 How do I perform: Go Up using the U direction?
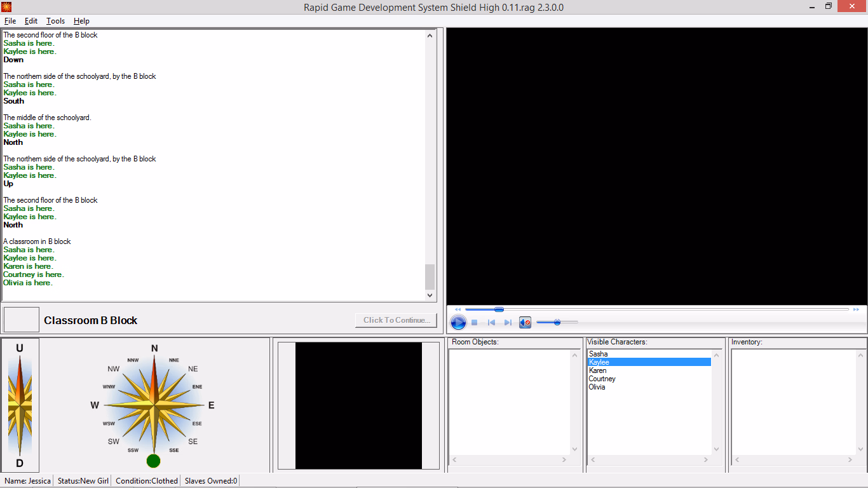point(20,348)
